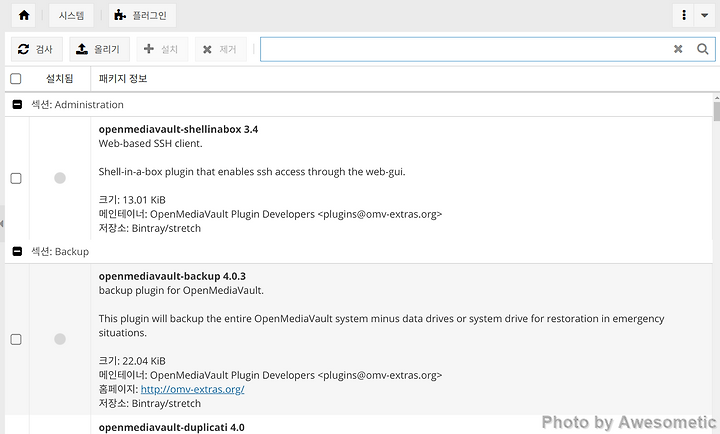Click the vertical scrollbar thumb
This screenshot has height=434, width=720.
click(717, 112)
